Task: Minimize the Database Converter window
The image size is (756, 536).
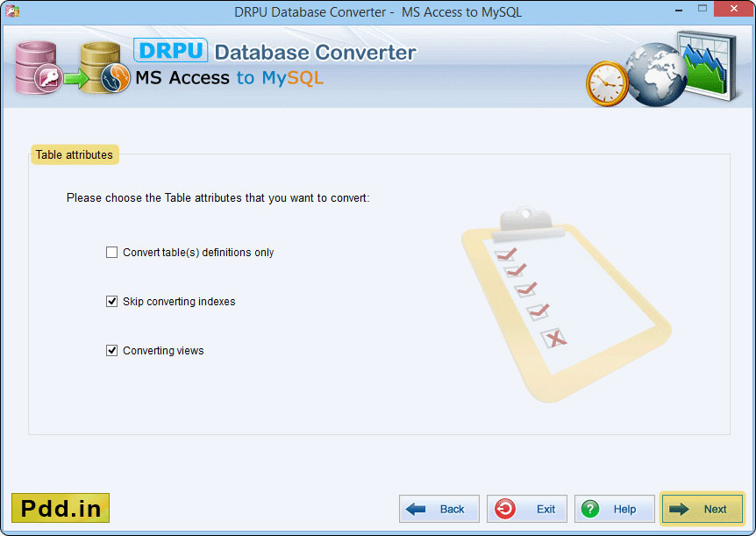Action: [679, 10]
